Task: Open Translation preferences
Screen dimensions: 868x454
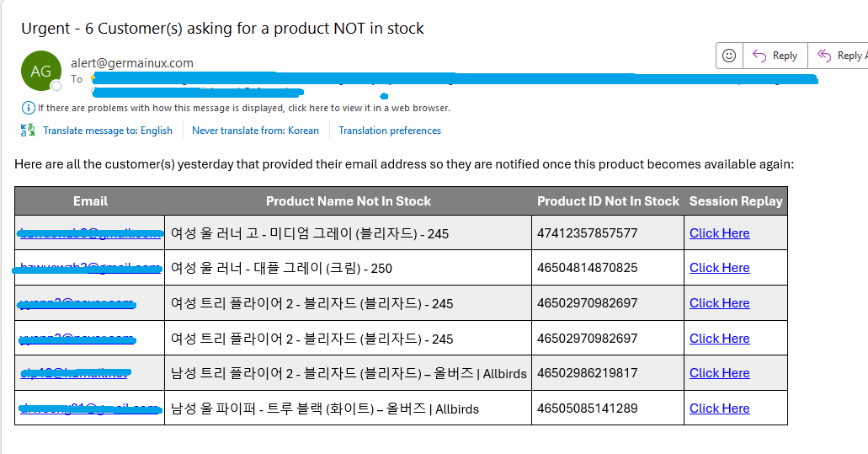Action: (x=389, y=131)
